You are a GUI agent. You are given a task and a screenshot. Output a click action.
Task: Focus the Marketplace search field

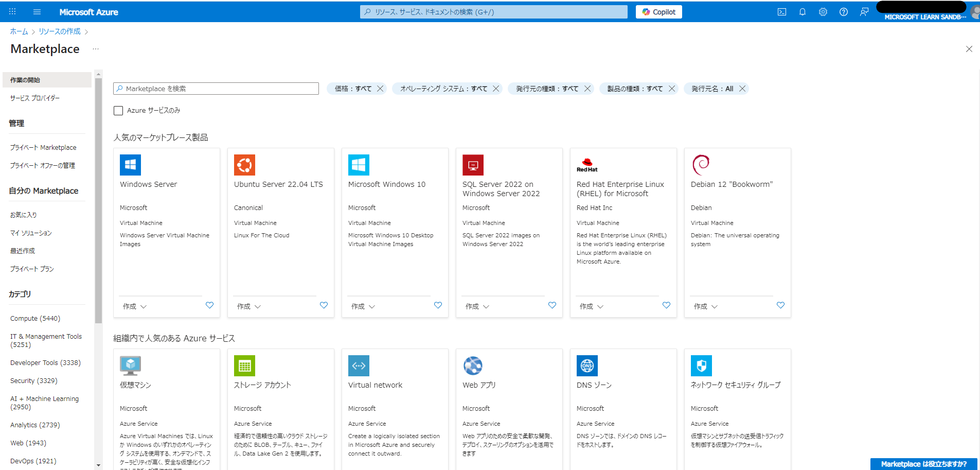[216, 89]
